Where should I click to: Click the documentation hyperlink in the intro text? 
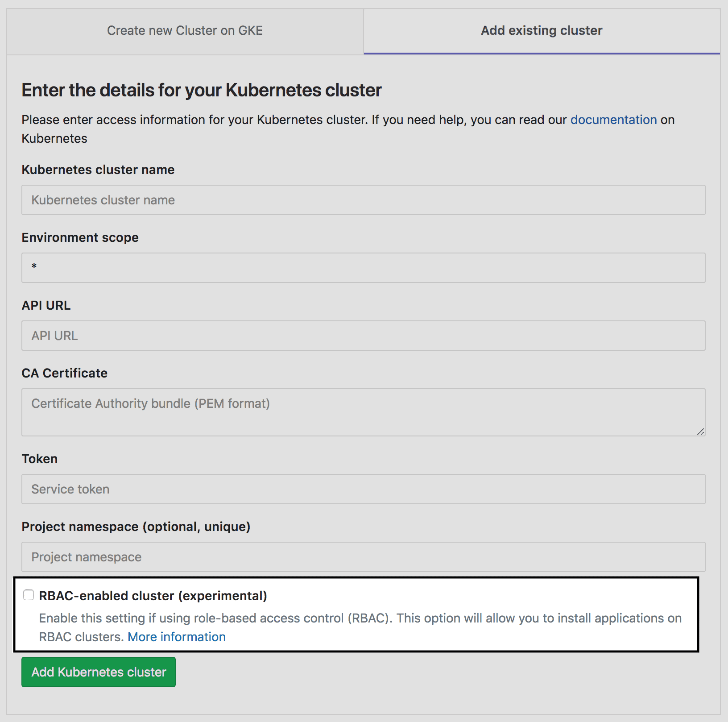[613, 120]
